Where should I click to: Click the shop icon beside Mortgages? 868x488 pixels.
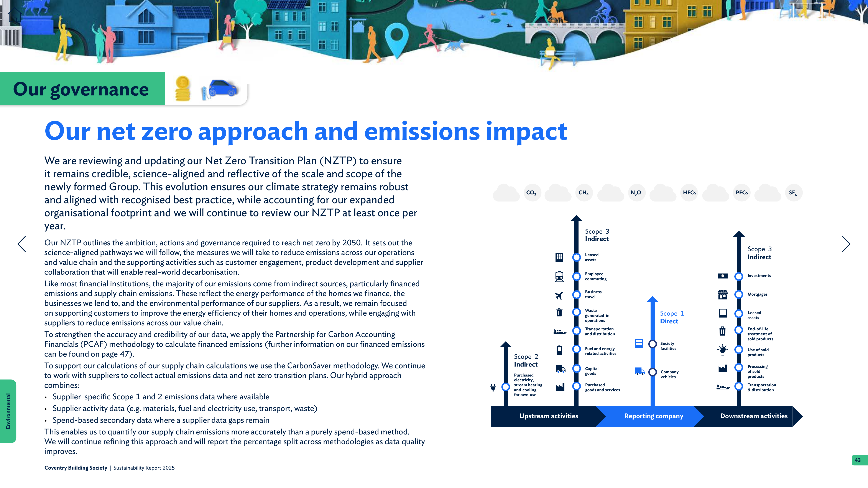click(722, 294)
